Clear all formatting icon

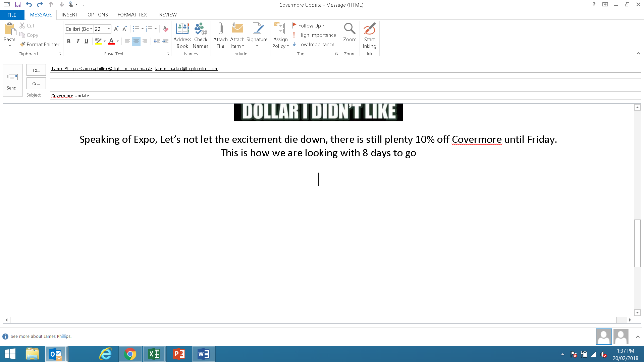pyautogui.click(x=165, y=29)
